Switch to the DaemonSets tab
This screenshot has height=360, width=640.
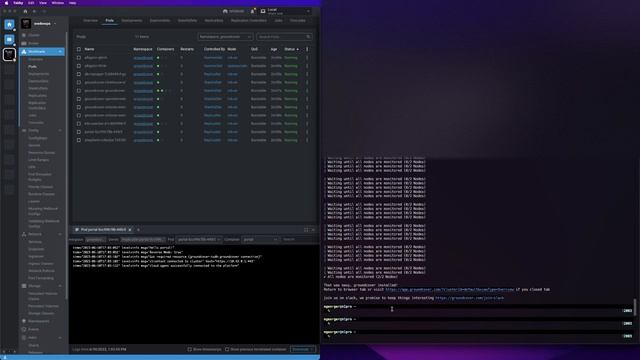pyautogui.click(x=160, y=20)
